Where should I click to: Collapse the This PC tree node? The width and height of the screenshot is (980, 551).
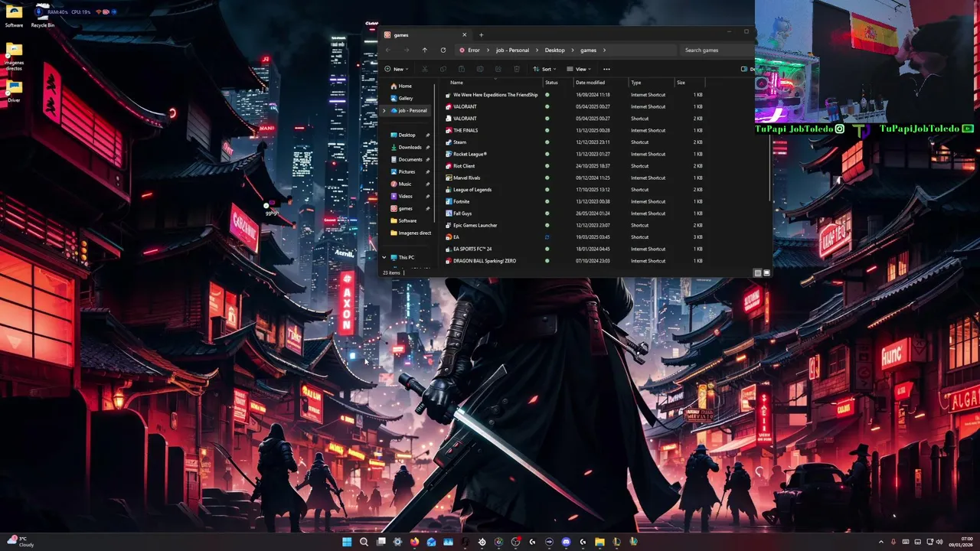click(x=385, y=258)
